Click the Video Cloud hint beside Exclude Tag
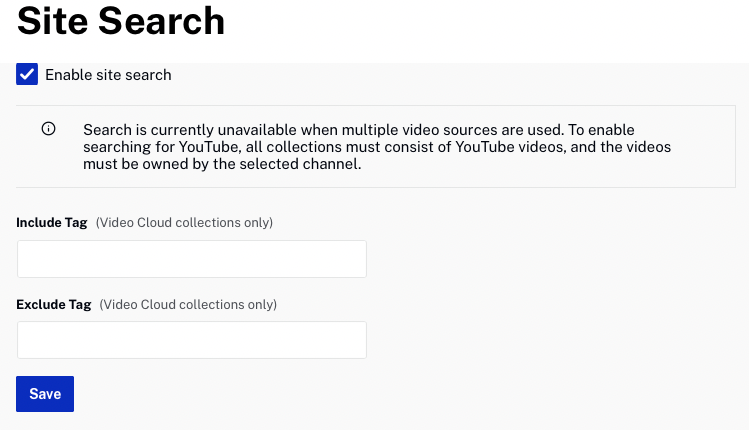 point(188,304)
